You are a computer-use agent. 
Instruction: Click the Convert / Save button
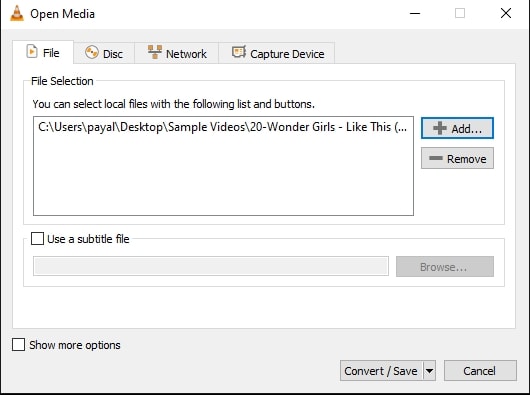381,371
